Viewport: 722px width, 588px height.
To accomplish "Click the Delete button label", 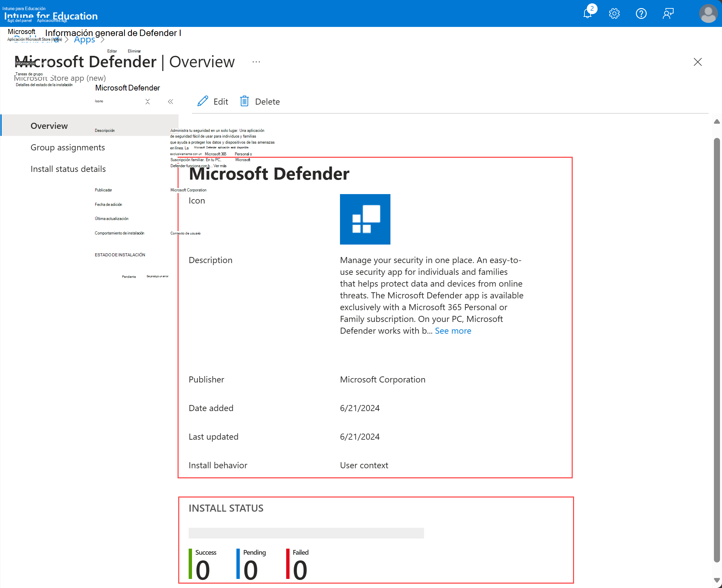I will [268, 102].
